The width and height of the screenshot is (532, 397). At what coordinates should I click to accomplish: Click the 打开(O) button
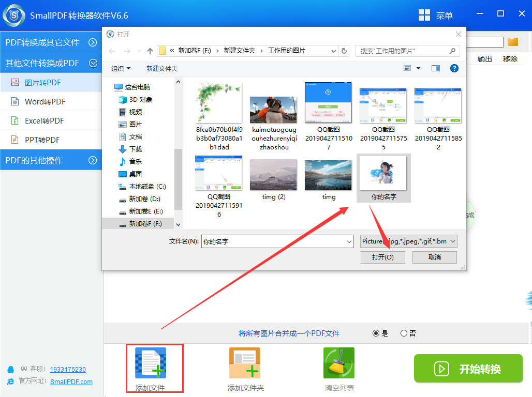[x=383, y=257]
